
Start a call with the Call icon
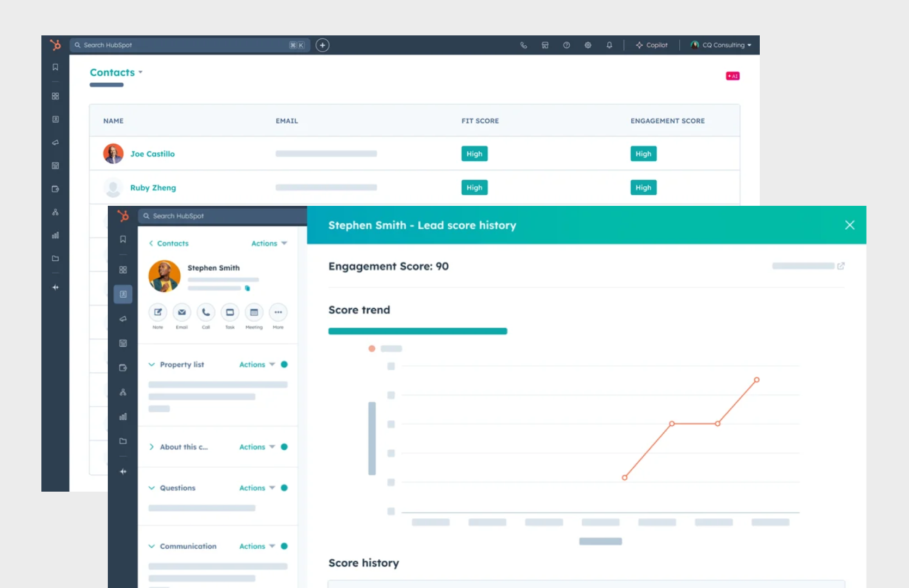(206, 312)
